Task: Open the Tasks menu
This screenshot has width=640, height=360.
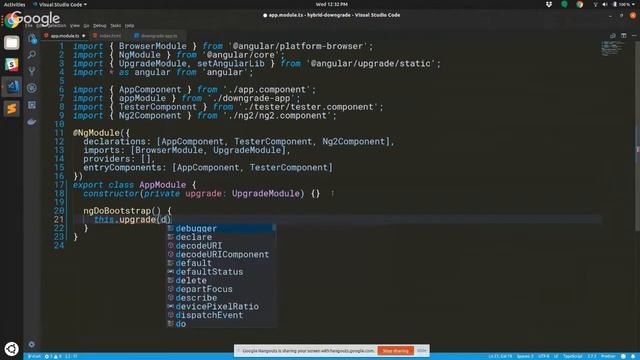Action: [116, 26]
